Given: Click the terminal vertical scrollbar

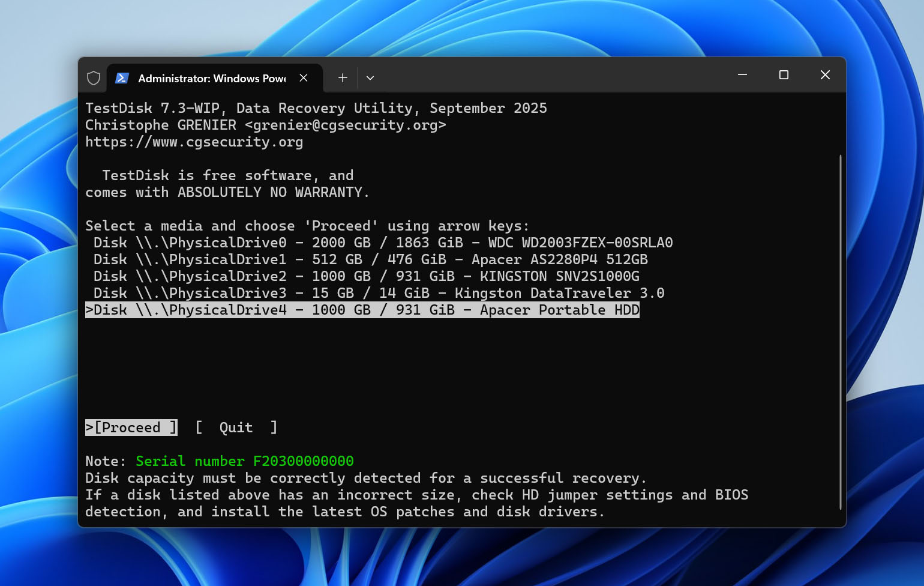Looking at the screenshot, I should coord(840,332).
